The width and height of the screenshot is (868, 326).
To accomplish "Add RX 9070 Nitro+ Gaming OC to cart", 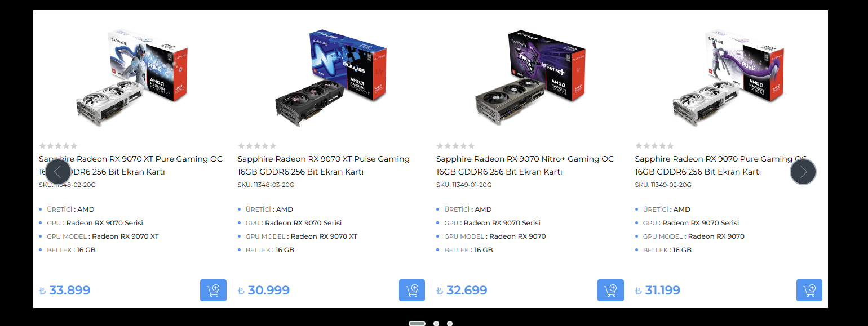I will pyautogui.click(x=610, y=291).
